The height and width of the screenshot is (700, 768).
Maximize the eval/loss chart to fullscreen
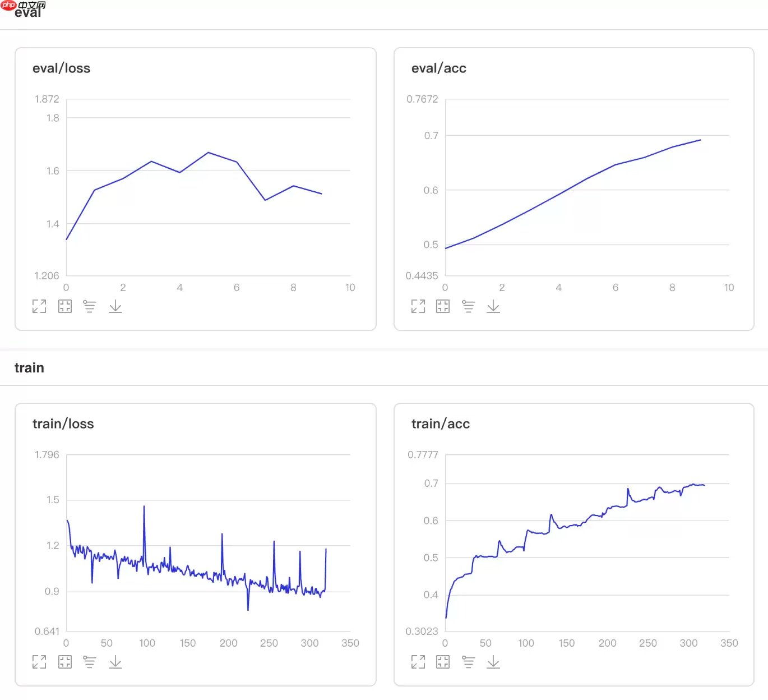point(39,306)
